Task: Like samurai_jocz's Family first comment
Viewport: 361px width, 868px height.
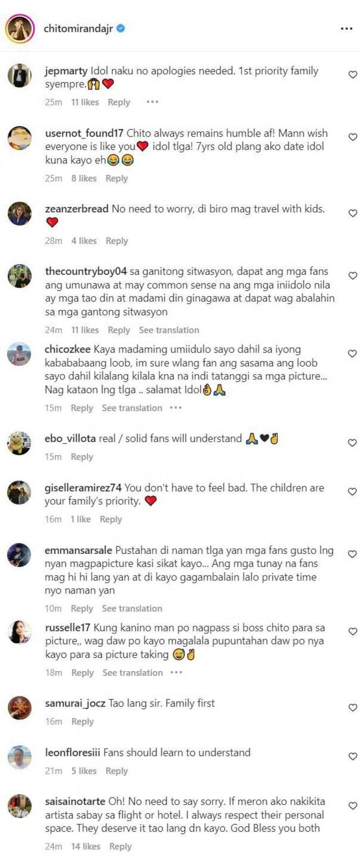Action: pos(353,708)
